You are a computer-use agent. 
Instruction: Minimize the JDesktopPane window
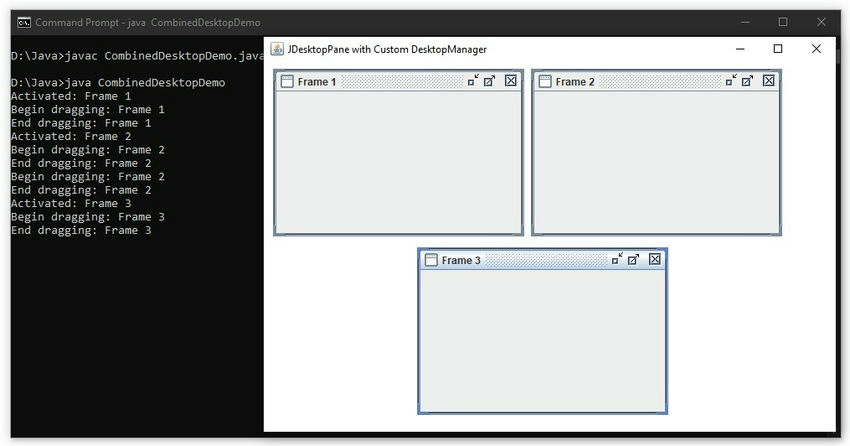point(740,49)
